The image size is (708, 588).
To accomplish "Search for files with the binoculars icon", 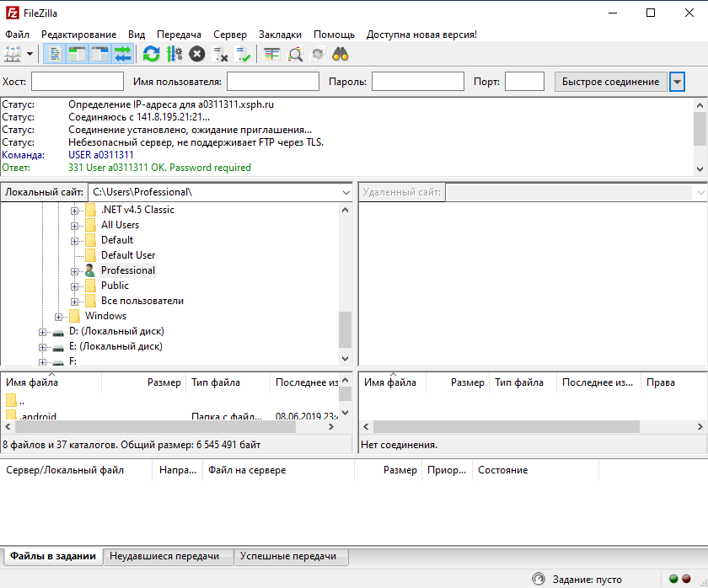I will pos(340,55).
